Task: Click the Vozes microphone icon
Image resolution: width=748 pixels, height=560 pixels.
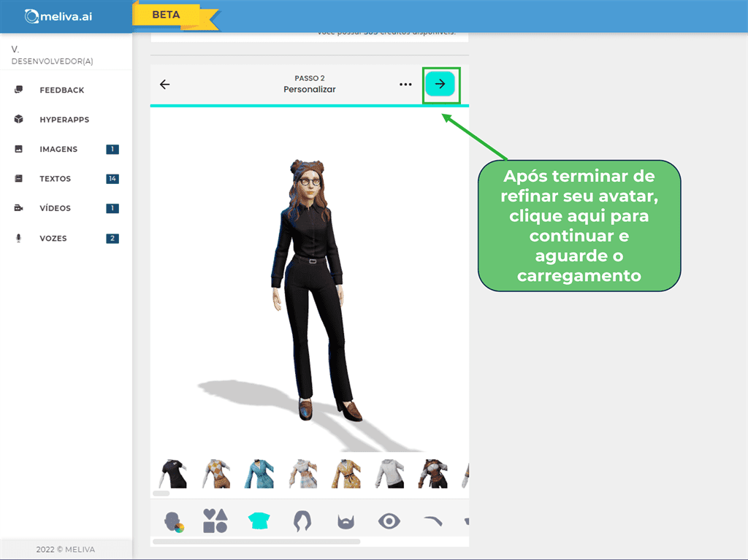Action: click(18, 238)
